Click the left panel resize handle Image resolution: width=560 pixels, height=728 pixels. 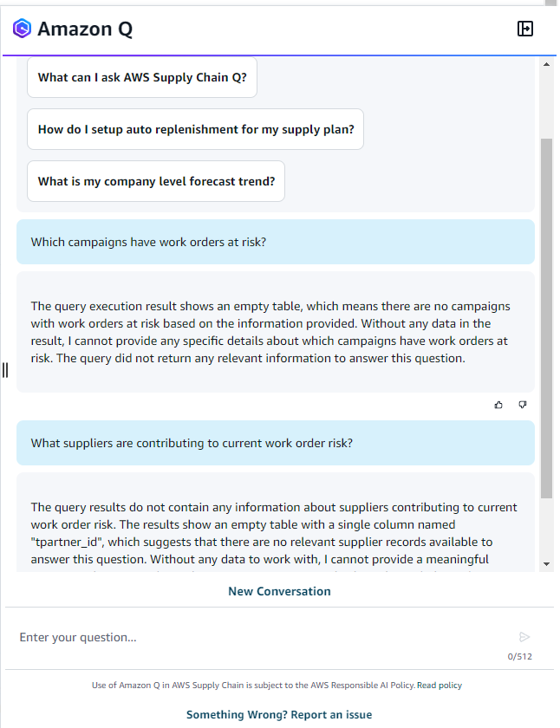click(4, 370)
